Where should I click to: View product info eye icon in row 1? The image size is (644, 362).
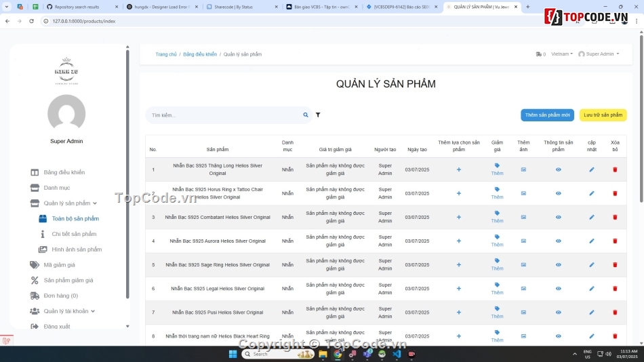coord(559,169)
